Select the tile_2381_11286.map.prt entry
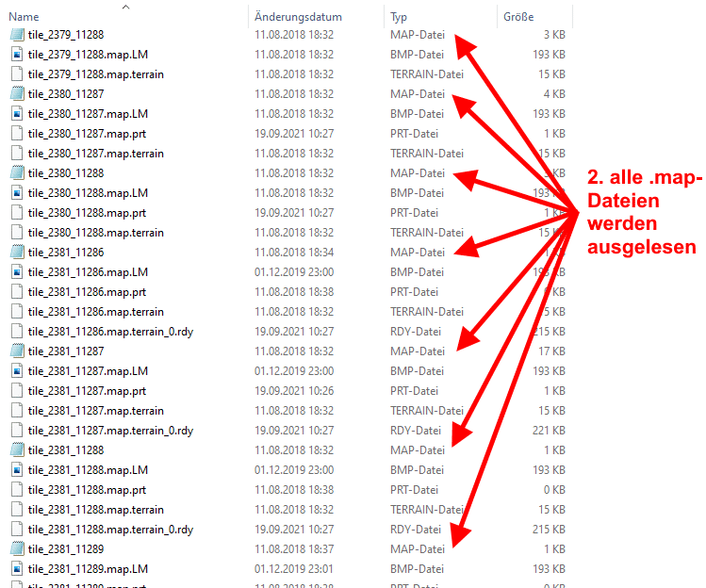This screenshot has width=706, height=588. (87, 292)
